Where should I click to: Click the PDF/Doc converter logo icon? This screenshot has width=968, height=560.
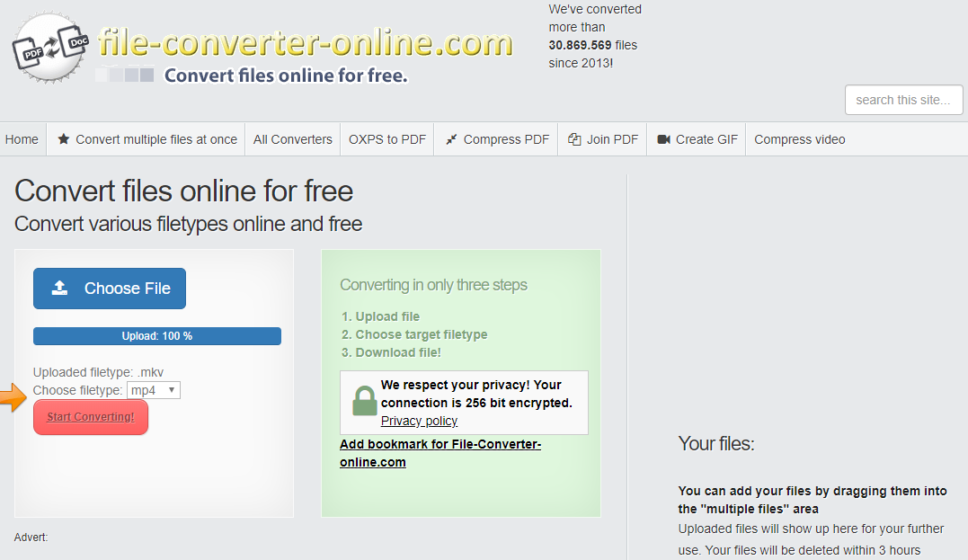(50, 48)
